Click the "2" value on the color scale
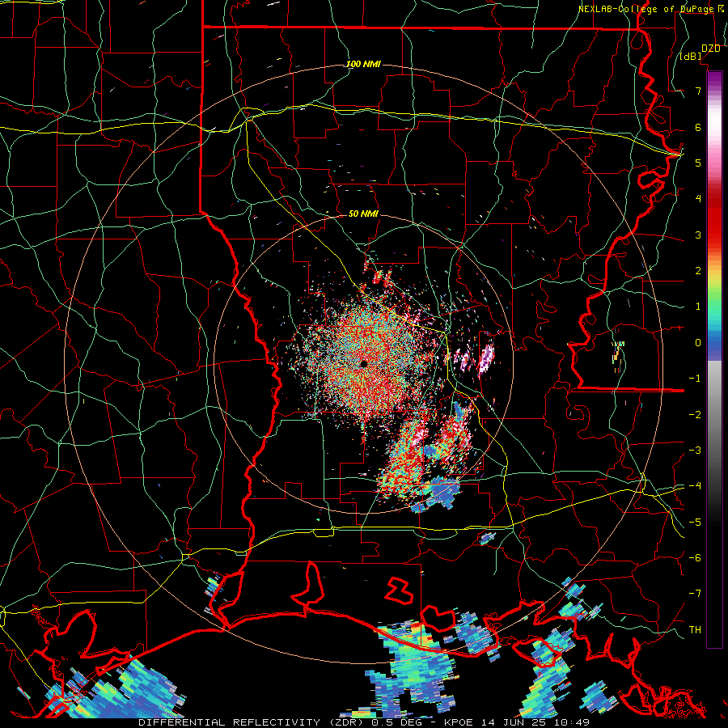 pyautogui.click(x=698, y=271)
